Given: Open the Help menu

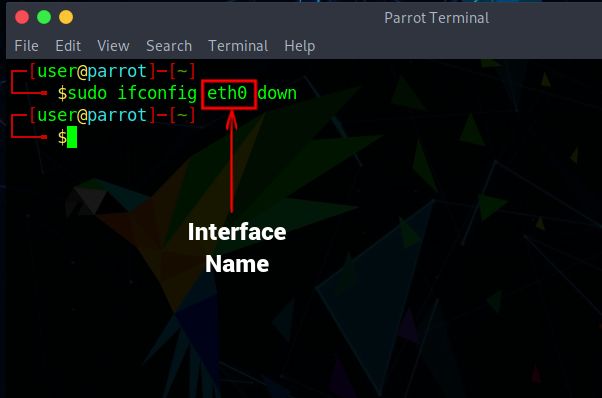Looking at the screenshot, I should [299, 46].
